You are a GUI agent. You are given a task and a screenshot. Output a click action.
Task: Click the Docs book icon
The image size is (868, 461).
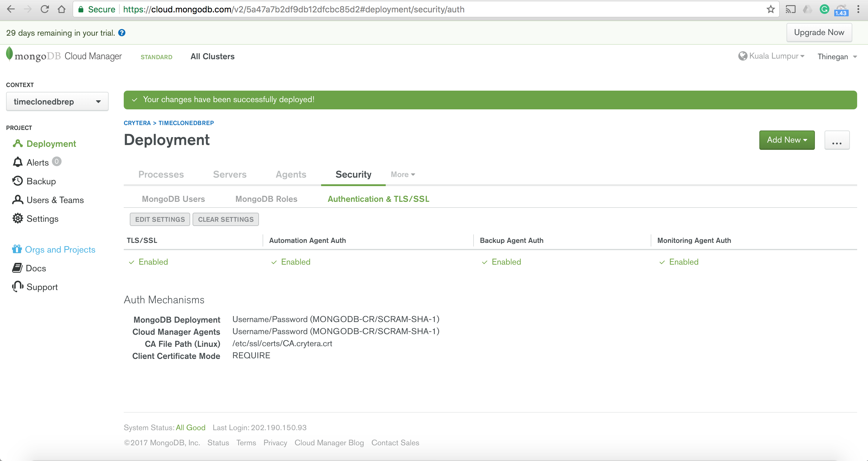[17, 268]
